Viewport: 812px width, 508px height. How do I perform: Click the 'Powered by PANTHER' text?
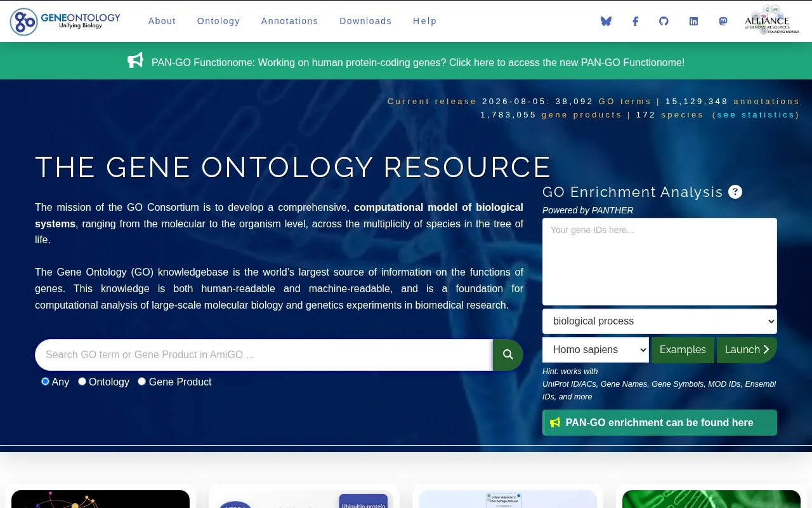click(587, 210)
